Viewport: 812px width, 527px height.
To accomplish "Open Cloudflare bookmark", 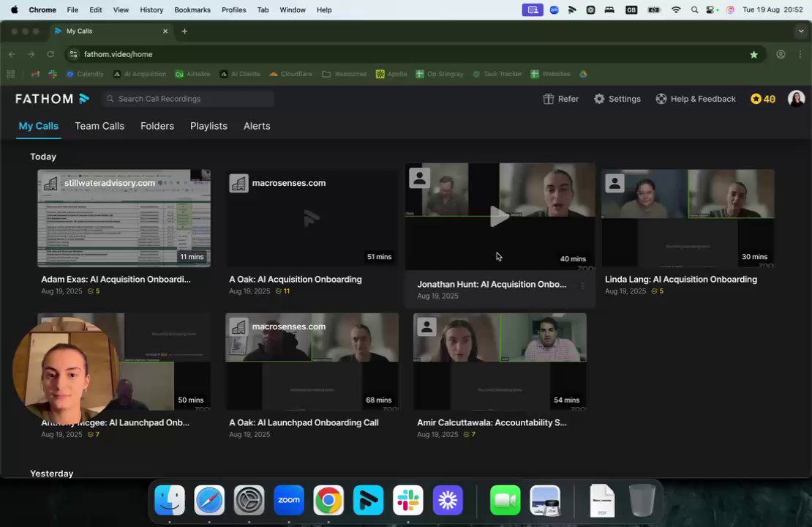I will [290, 74].
